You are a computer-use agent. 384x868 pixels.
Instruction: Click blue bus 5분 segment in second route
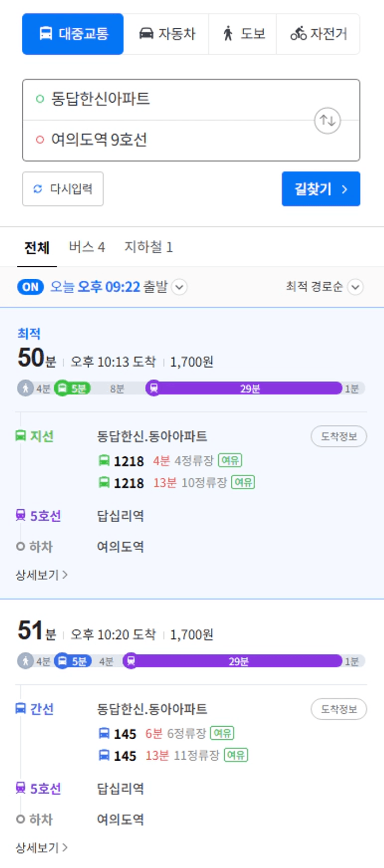pyautogui.click(x=73, y=661)
